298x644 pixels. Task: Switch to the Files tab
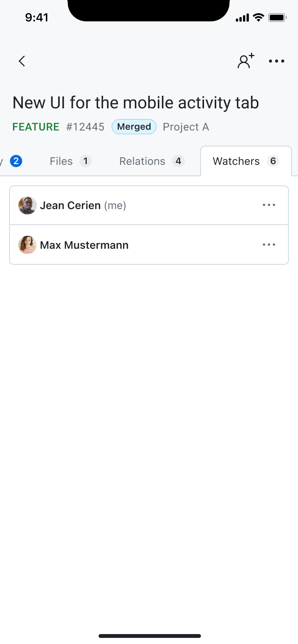(61, 161)
